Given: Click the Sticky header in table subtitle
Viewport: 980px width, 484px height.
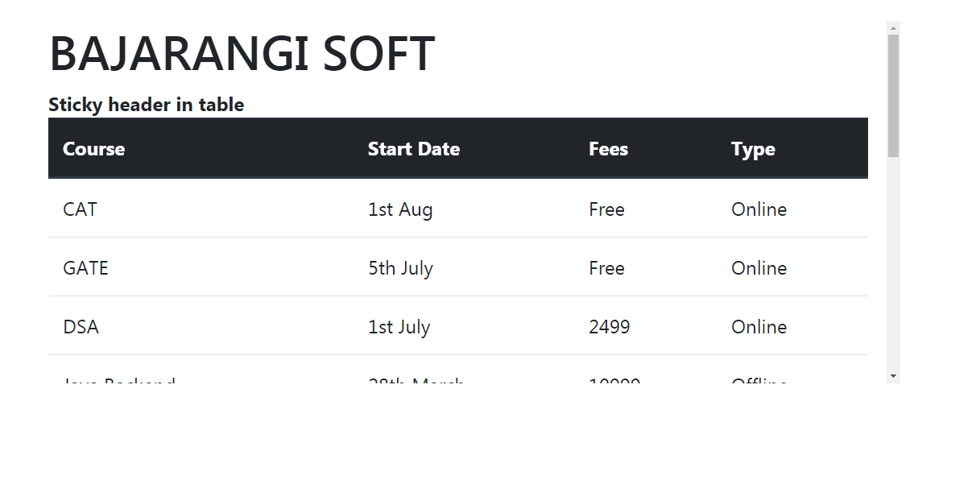Looking at the screenshot, I should (146, 105).
